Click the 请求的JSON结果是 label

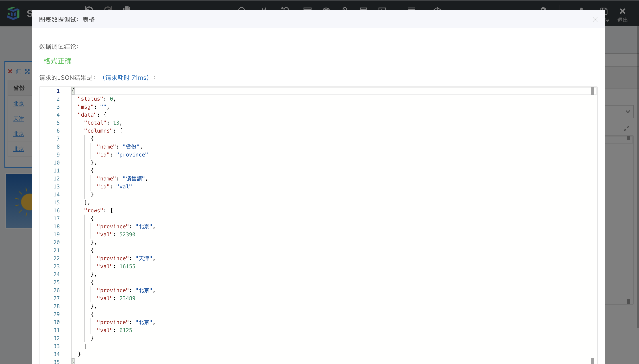pyautogui.click(x=67, y=78)
